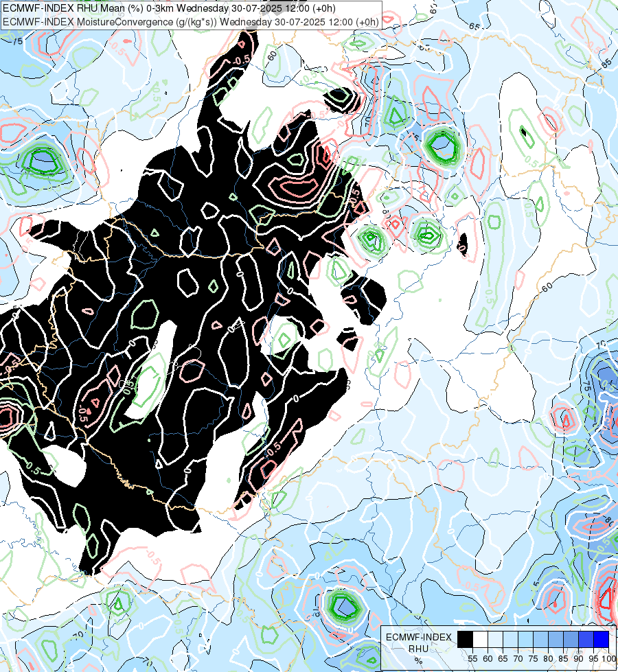Click the black swatch below 55%

[465, 639]
